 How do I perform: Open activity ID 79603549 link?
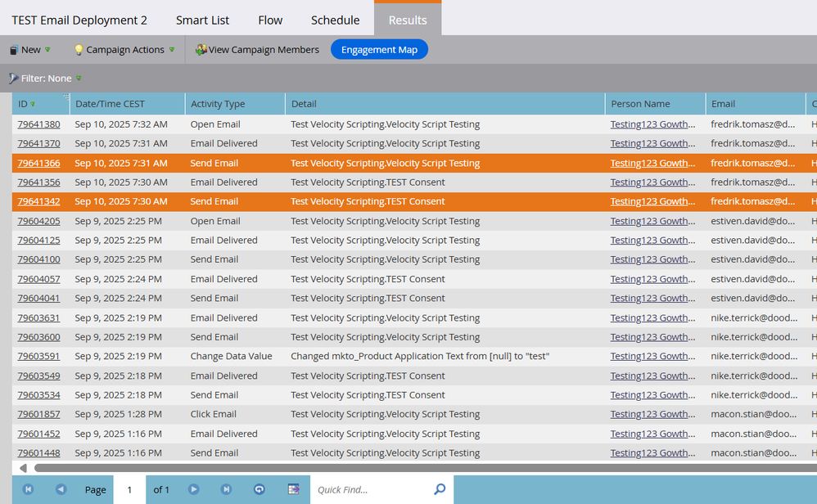coord(38,376)
